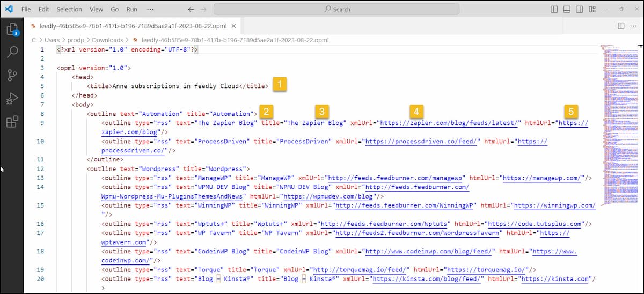Click the <head> tag on line 4
Screen dimensions: 644x294
[x=83, y=77]
